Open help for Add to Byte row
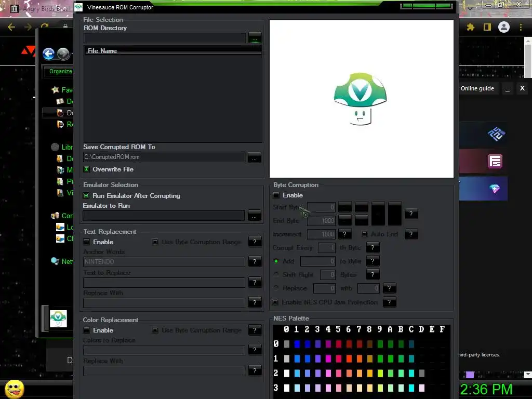The width and height of the screenshot is (532, 399). [373, 261]
